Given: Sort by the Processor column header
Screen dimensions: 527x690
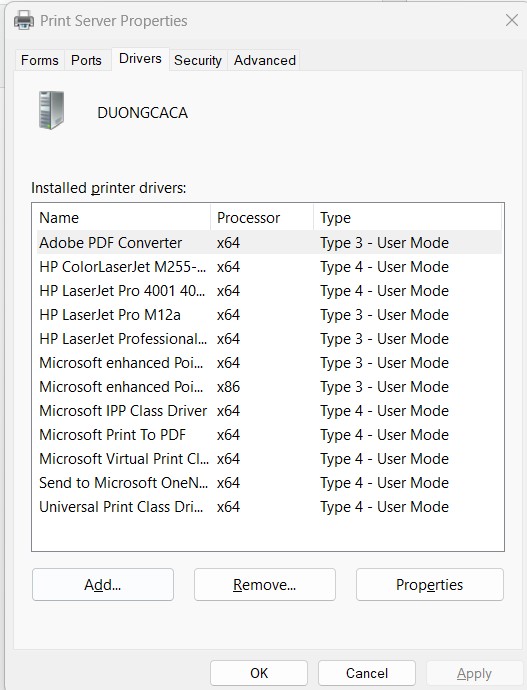Looking at the screenshot, I should click(x=262, y=217).
